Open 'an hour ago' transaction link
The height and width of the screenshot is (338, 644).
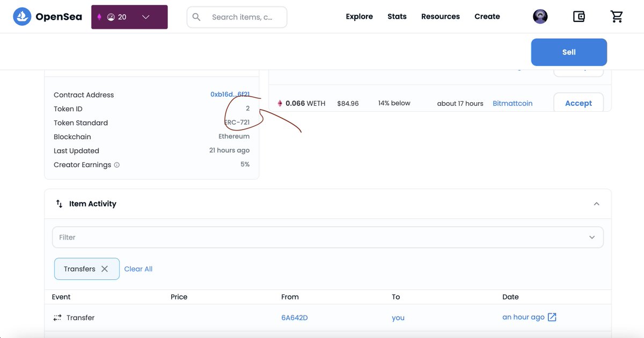pyautogui.click(x=523, y=317)
